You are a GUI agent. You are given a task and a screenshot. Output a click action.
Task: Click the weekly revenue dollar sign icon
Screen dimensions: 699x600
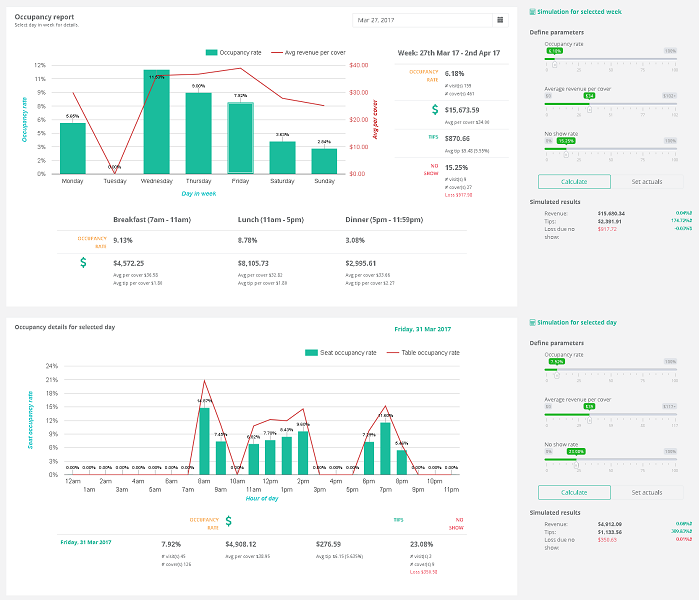click(435, 110)
